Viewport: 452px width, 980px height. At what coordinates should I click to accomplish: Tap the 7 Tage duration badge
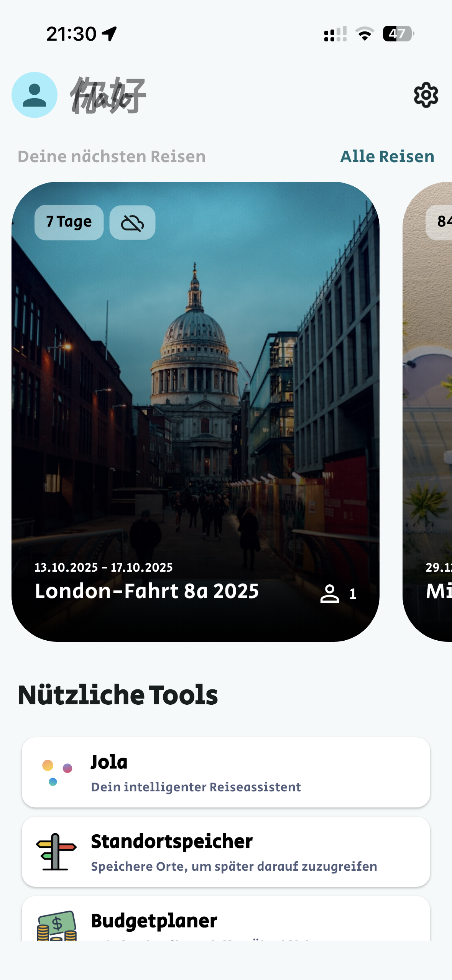click(x=69, y=222)
